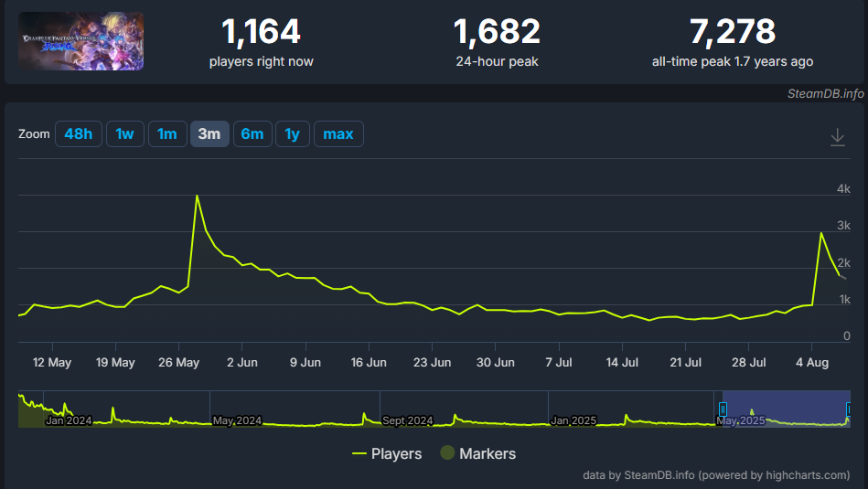Click the late May peak on chart
Viewport: 868px width, 489px height.
click(x=197, y=196)
